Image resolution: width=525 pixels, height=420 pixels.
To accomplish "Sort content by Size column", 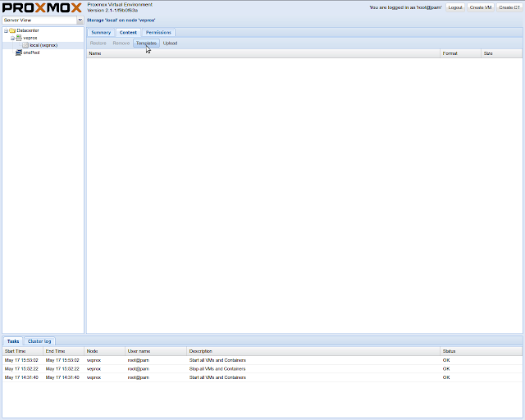I will 501,53.
